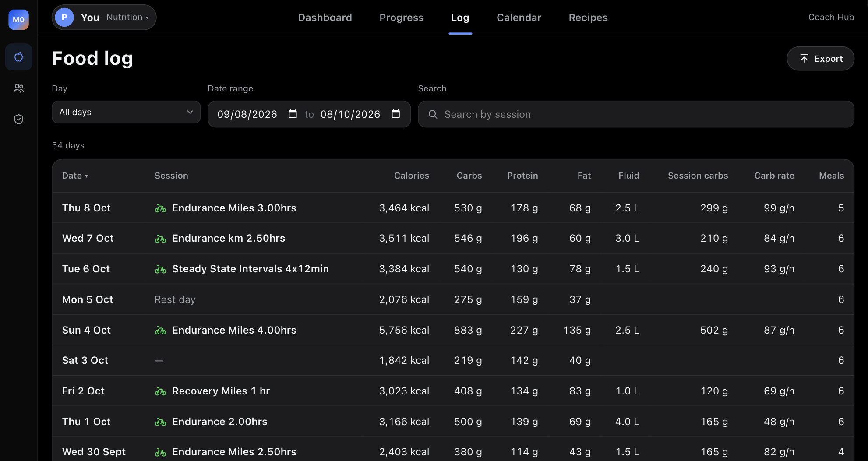
Task: Sort by the Date column header
Action: [75, 176]
